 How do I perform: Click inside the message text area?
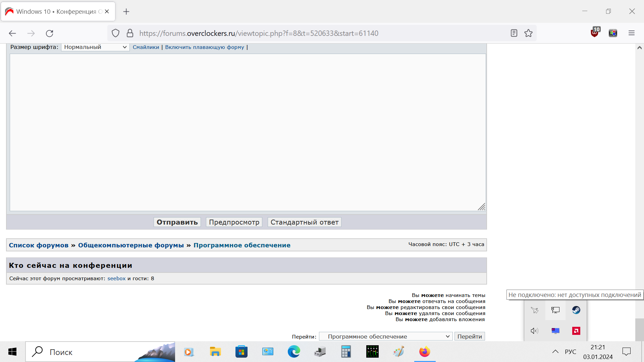tap(248, 132)
